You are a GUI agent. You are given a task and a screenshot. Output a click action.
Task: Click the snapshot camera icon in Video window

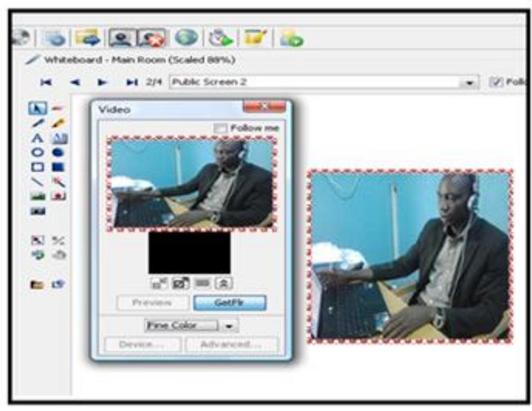point(180,283)
